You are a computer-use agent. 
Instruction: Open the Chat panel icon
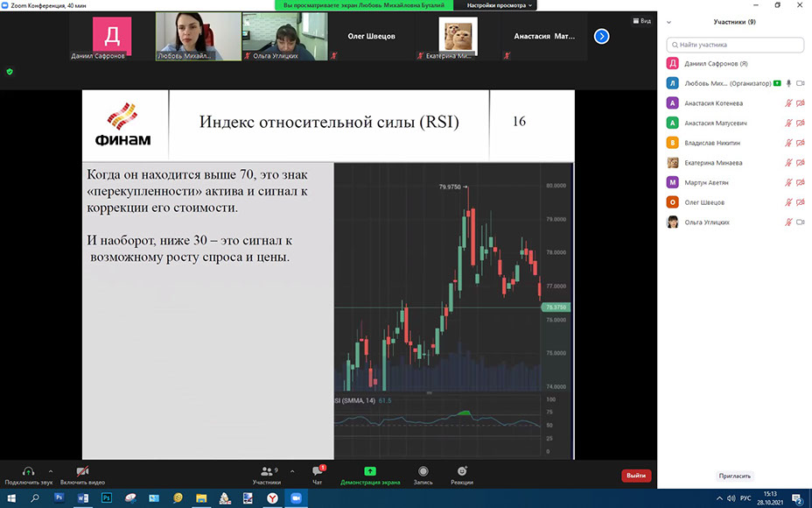[317, 471]
